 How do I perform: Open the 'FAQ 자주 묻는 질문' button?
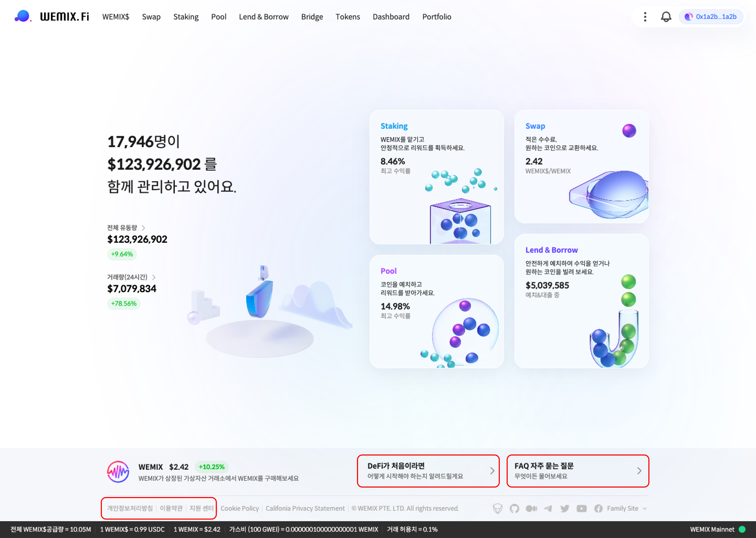(578, 471)
